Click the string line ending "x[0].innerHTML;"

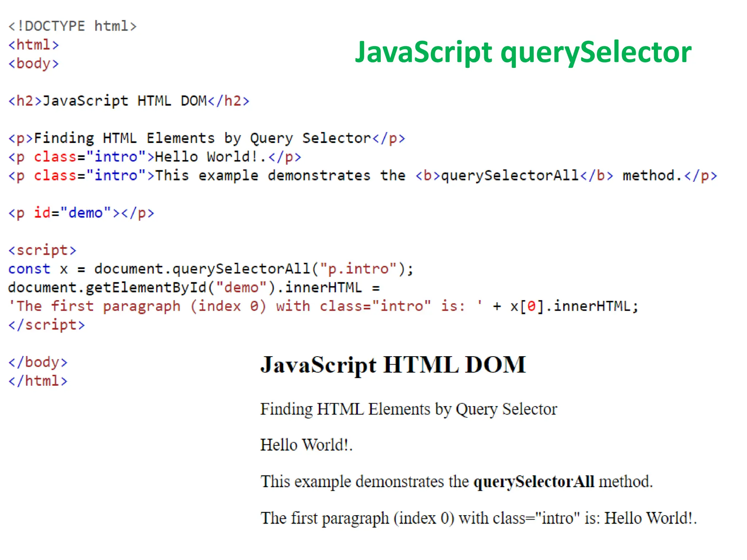(x=323, y=306)
